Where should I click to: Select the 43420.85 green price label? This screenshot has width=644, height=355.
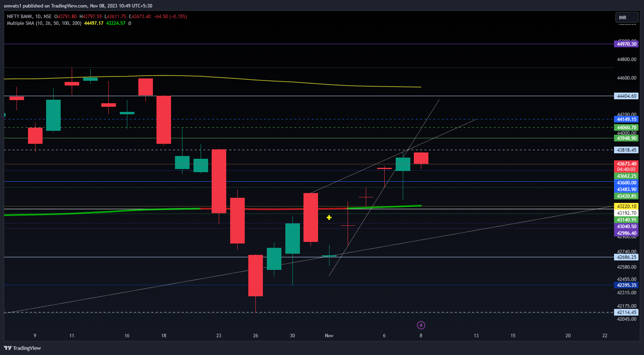(x=626, y=196)
